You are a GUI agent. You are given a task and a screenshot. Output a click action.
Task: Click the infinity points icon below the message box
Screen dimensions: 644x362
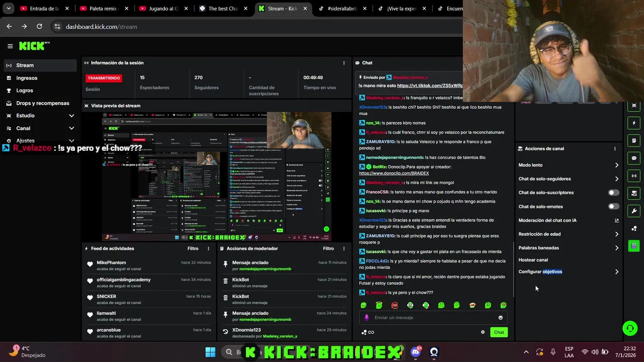[x=371, y=332]
